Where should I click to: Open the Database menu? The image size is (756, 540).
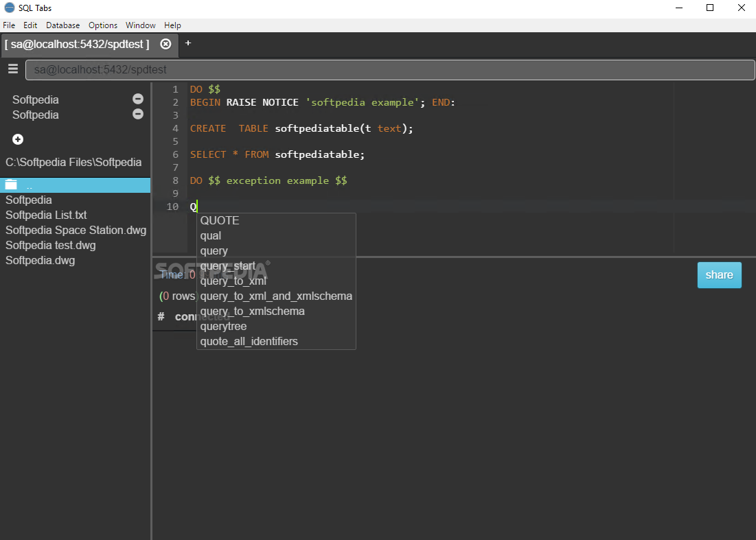pos(62,25)
